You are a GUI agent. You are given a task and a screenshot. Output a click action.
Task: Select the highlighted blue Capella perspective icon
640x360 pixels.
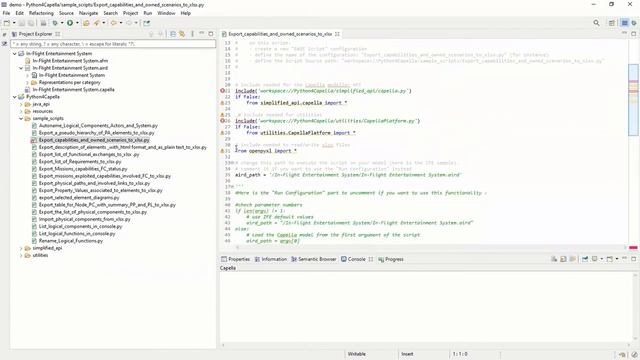tap(624, 23)
